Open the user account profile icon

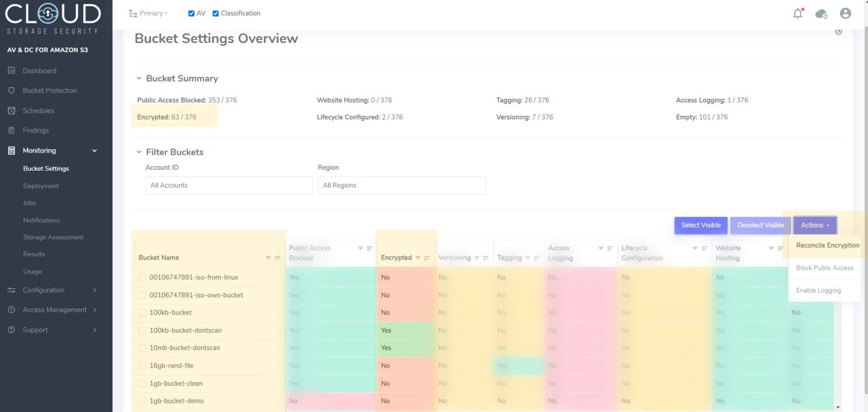(845, 14)
